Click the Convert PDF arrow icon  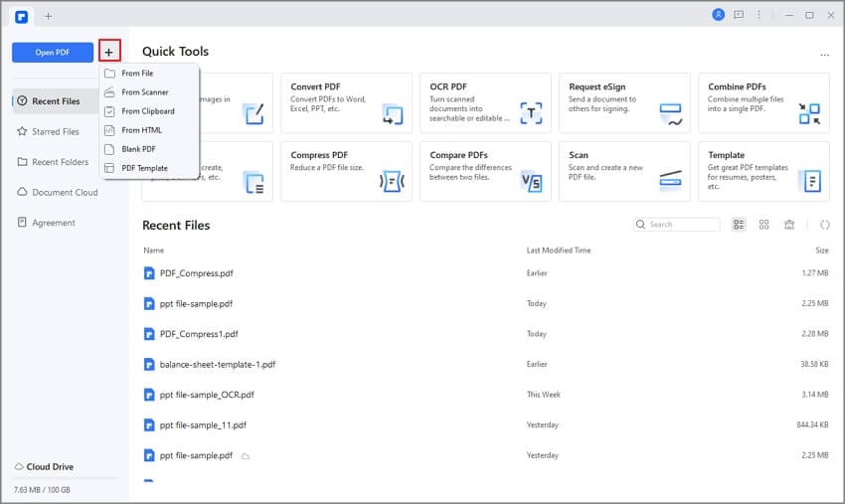(x=393, y=114)
